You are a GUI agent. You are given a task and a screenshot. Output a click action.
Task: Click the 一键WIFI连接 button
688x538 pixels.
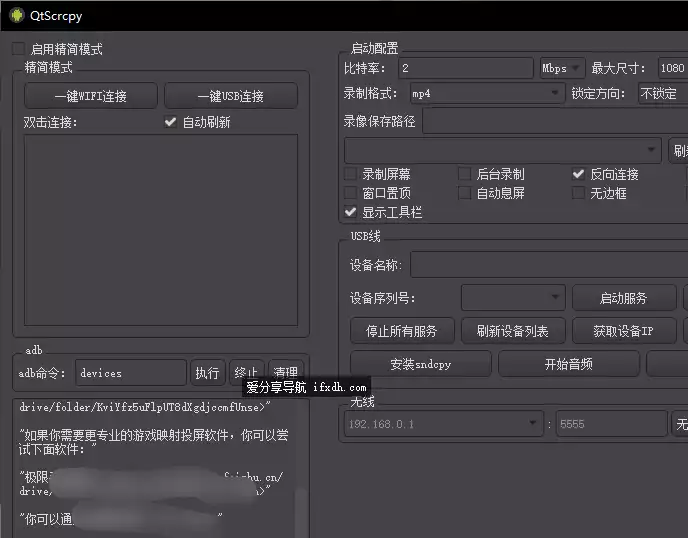pos(91,96)
